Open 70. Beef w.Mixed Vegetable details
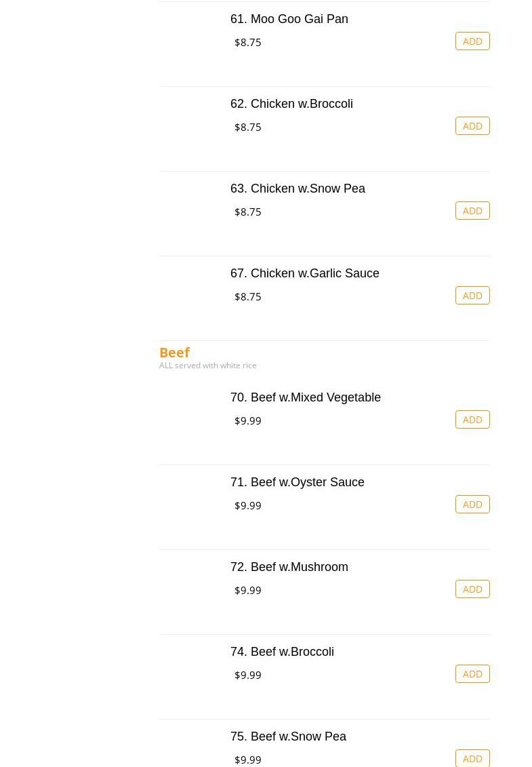The image size is (532, 767). point(306,397)
